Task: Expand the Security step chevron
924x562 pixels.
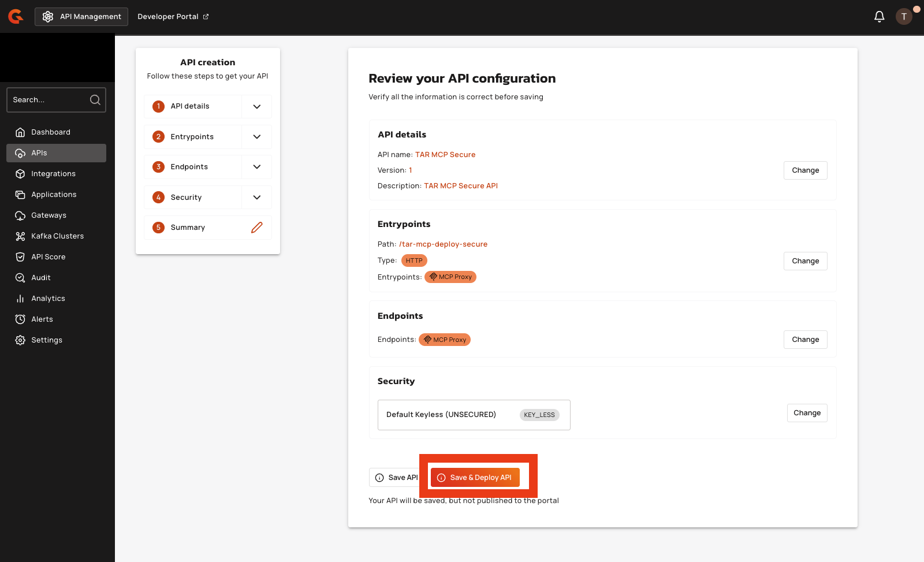Action: tap(257, 198)
